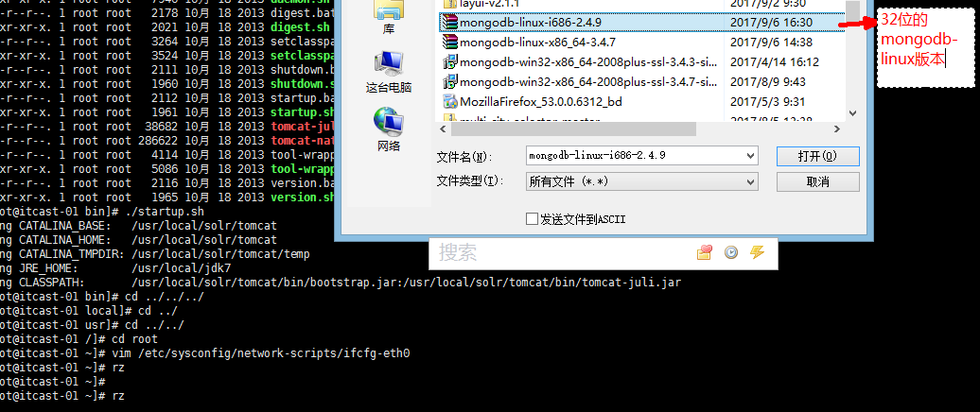
Task: Click the cd ../../../ command in terminal
Action: [x=165, y=297]
